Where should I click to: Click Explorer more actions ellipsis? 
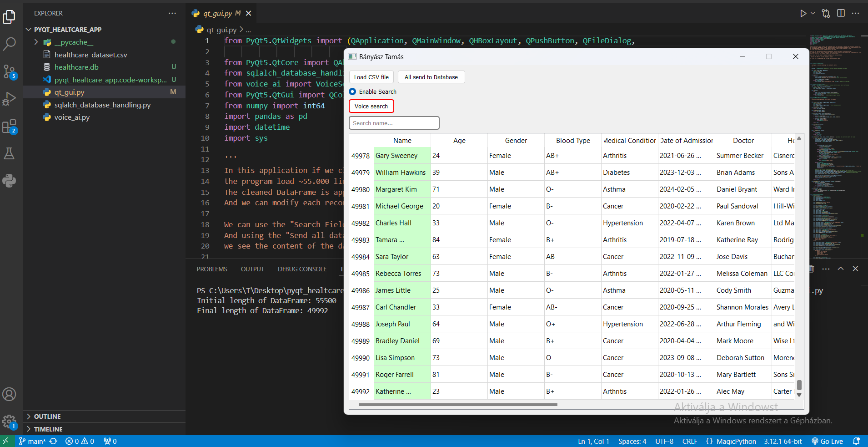point(172,13)
